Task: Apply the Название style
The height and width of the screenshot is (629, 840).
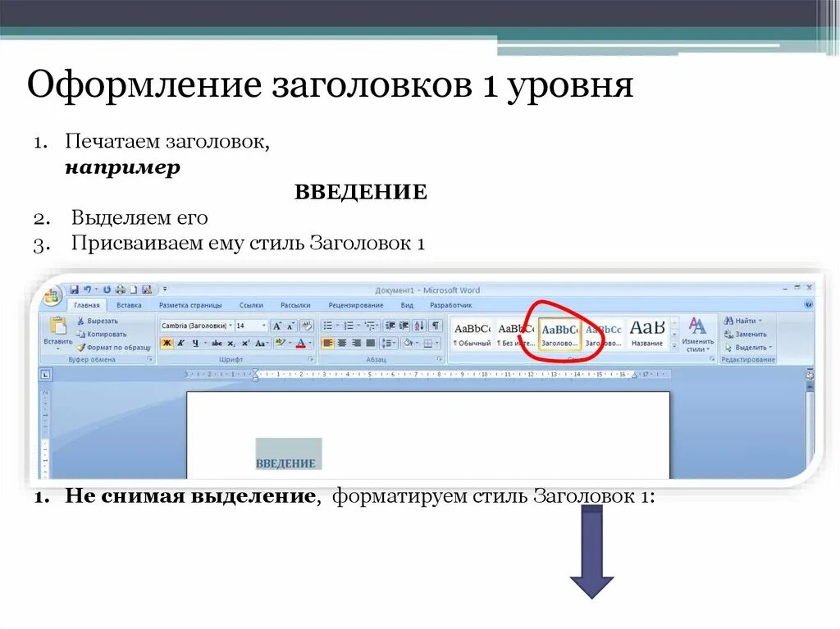Action: click(x=647, y=334)
